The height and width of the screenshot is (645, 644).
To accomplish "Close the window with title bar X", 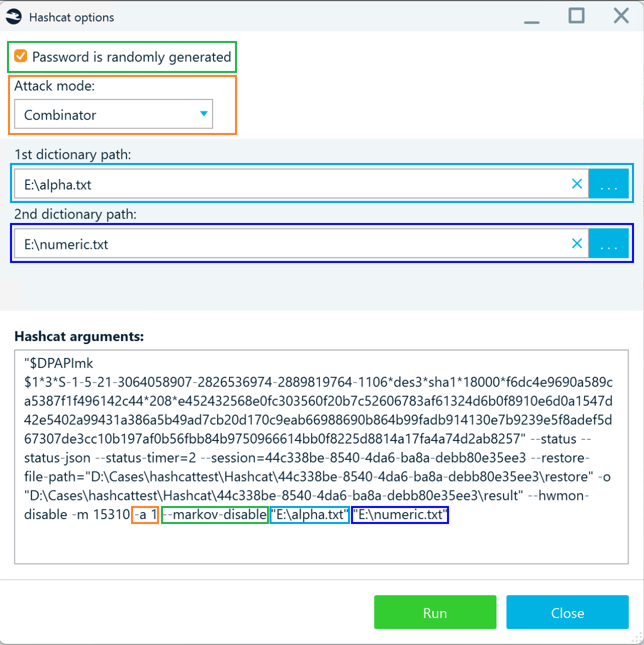I will [x=621, y=16].
